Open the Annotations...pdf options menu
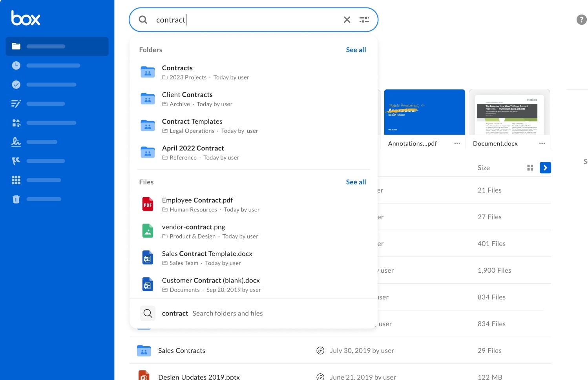588x380 pixels. pos(457,144)
